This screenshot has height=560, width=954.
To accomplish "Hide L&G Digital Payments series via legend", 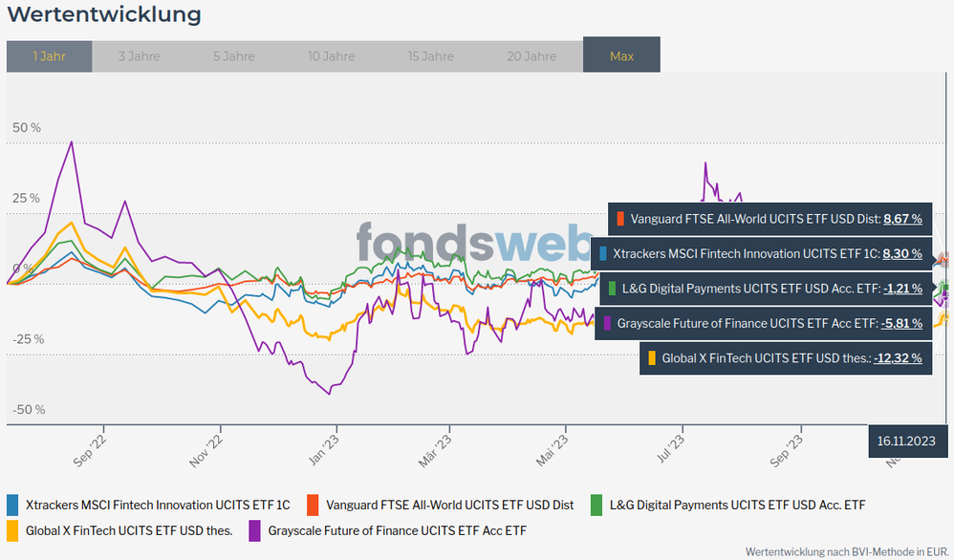I will (x=737, y=505).
